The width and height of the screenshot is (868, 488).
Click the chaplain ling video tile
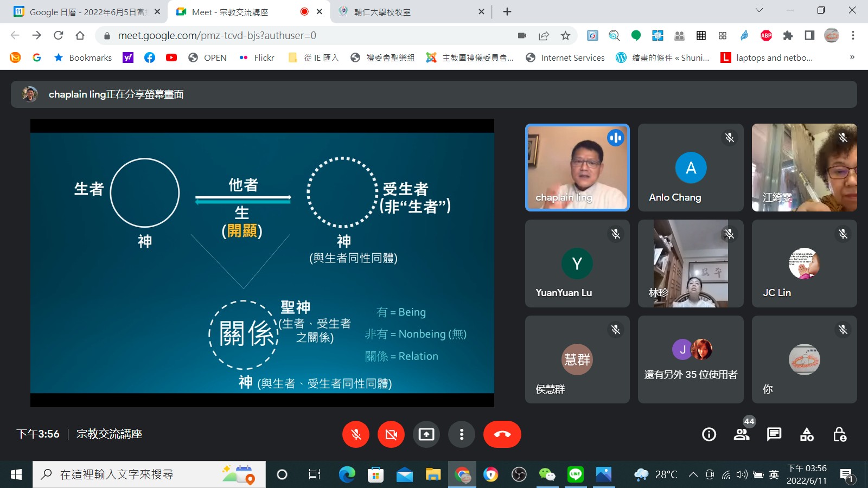click(577, 168)
